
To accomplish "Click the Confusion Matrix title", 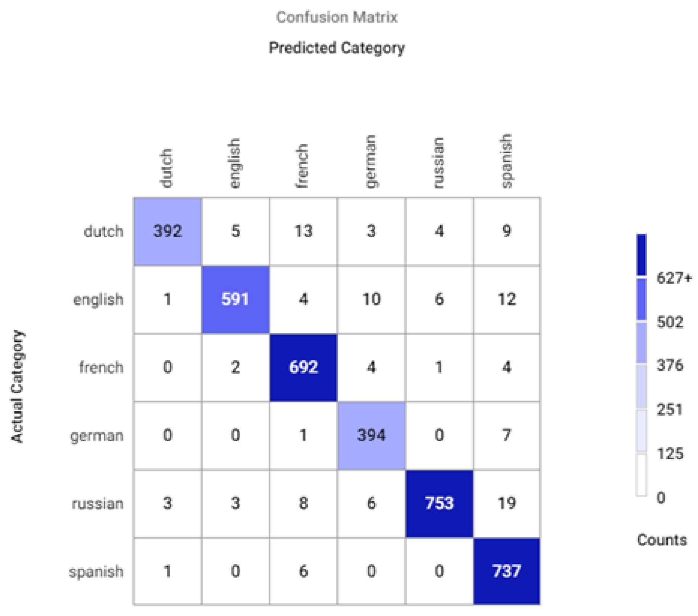I will 337,17.
